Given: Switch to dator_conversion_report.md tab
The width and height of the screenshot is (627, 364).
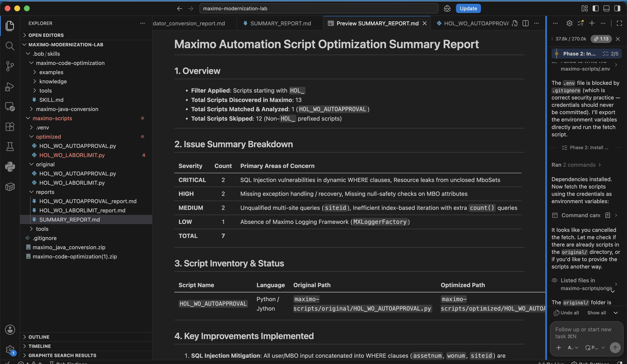Looking at the screenshot, I should [x=194, y=23].
